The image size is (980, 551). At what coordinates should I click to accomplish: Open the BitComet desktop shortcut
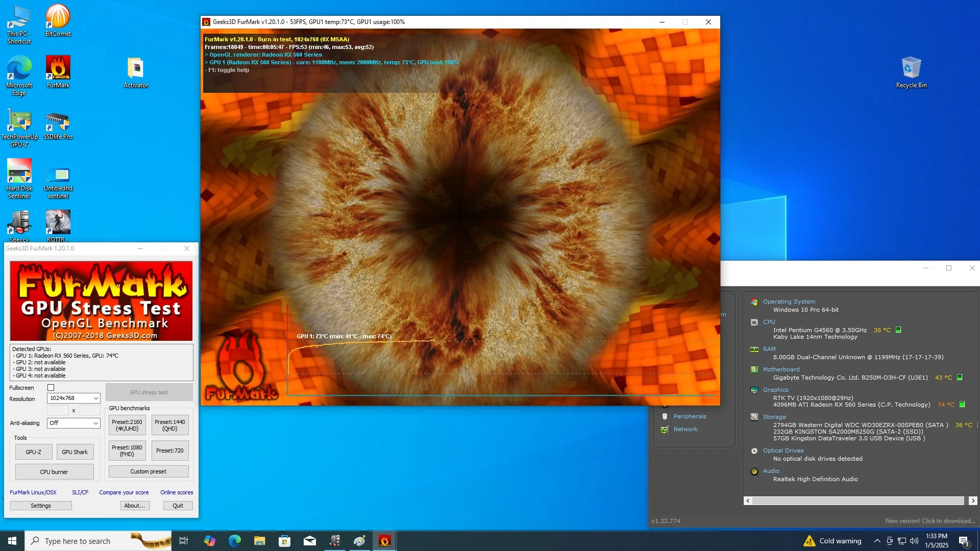pyautogui.click(x=58, y=20)
